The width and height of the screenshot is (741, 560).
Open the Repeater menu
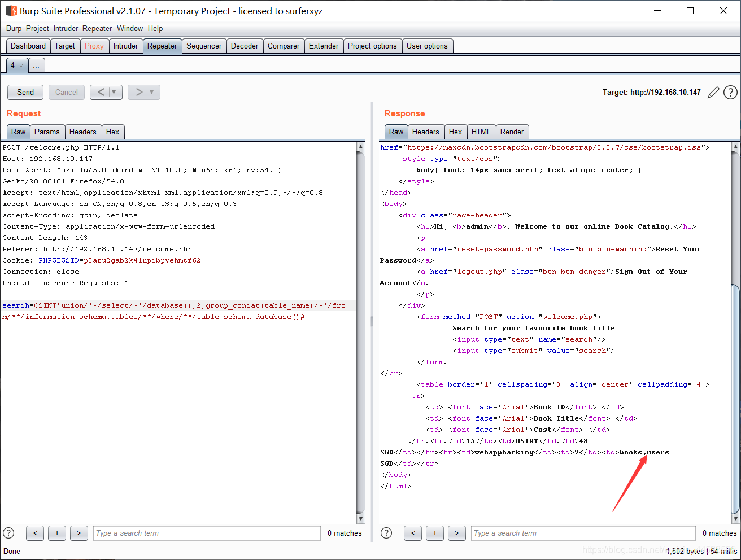coord(97,28)
